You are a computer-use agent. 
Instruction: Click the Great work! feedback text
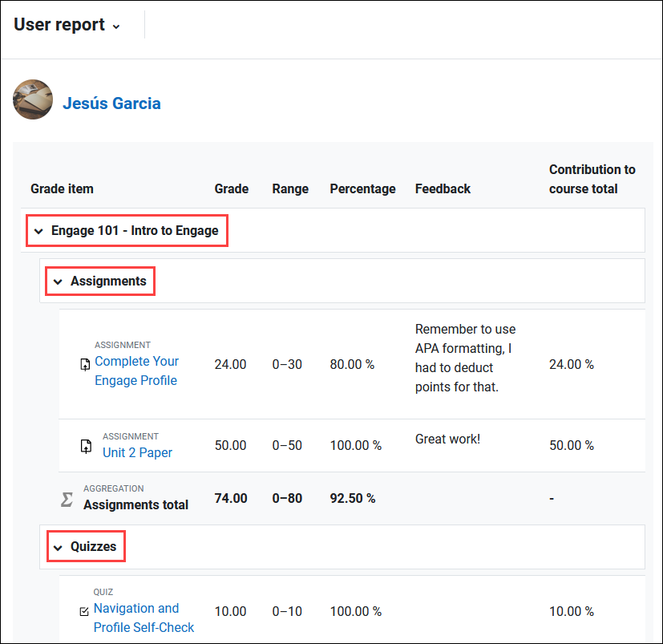(446, 439)
